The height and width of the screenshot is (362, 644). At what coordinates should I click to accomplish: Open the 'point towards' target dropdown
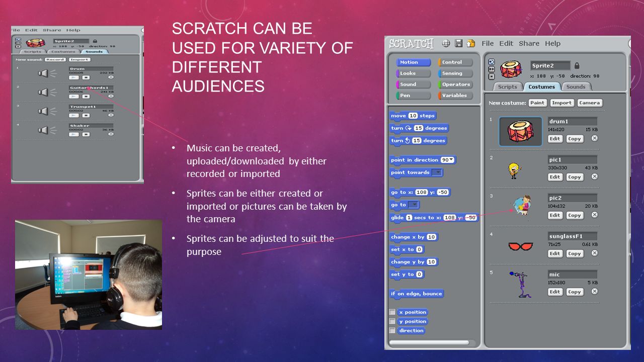pyautogui.click(x=437, y=172)
